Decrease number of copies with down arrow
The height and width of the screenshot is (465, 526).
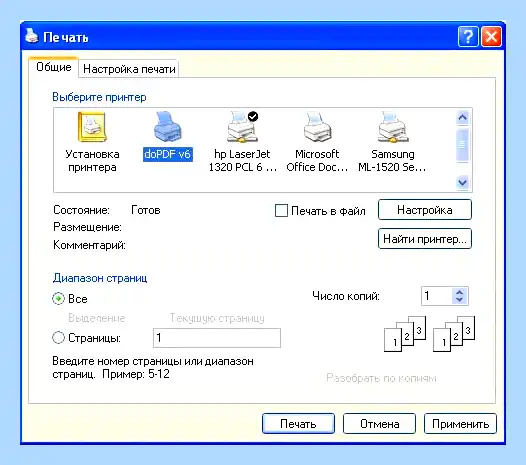pyautogui.click(x=459, y=300)
